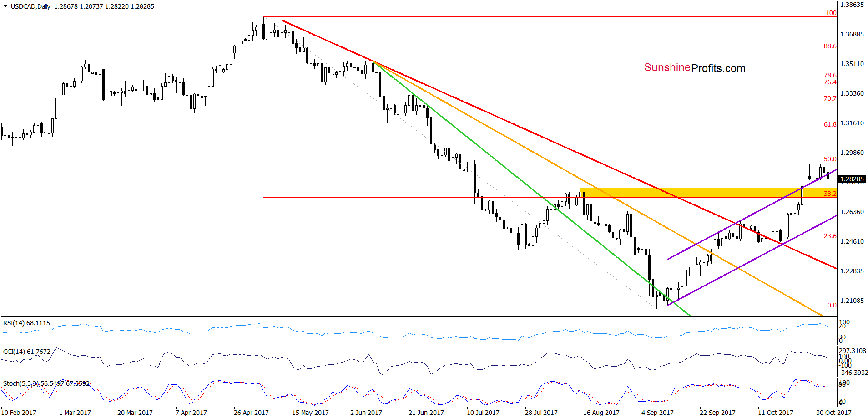Click the CCI(14) 61.7672 indicator label
The height and width of the screenshot is (419, 868).
coord(26,352)
